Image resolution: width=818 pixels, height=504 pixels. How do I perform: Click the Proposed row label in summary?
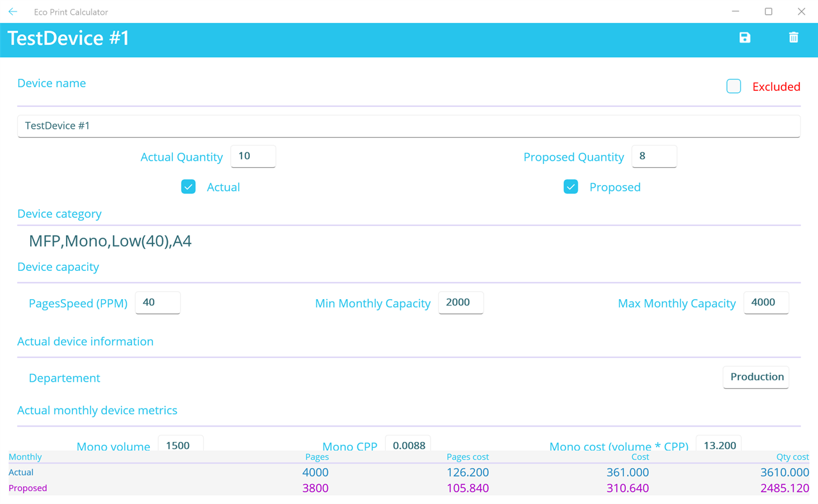28,488
